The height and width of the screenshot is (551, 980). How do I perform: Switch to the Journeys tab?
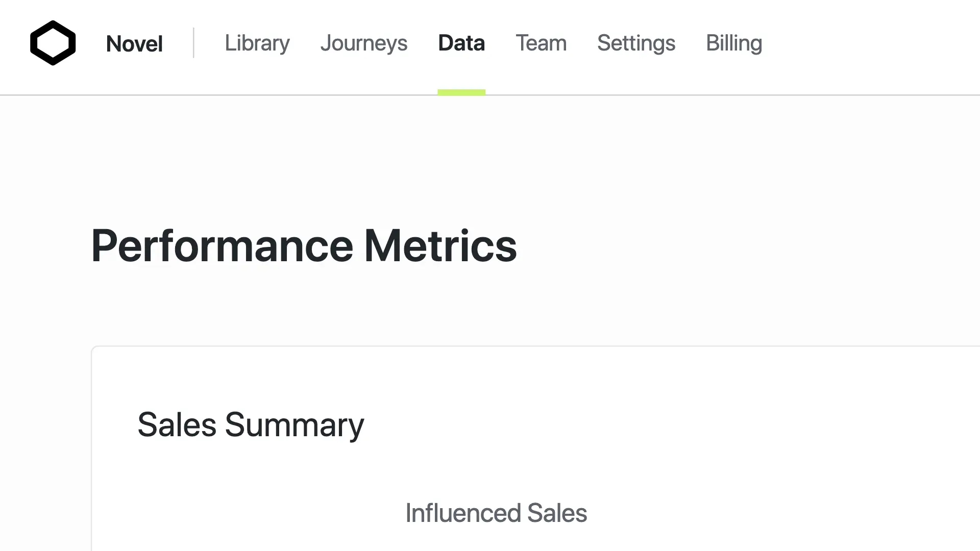(363, 43)
